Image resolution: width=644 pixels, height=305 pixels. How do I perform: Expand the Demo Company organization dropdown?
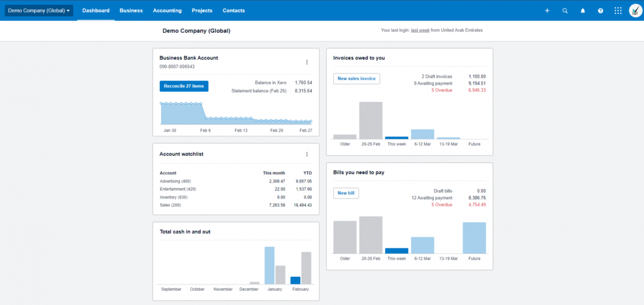click(39, 11)
